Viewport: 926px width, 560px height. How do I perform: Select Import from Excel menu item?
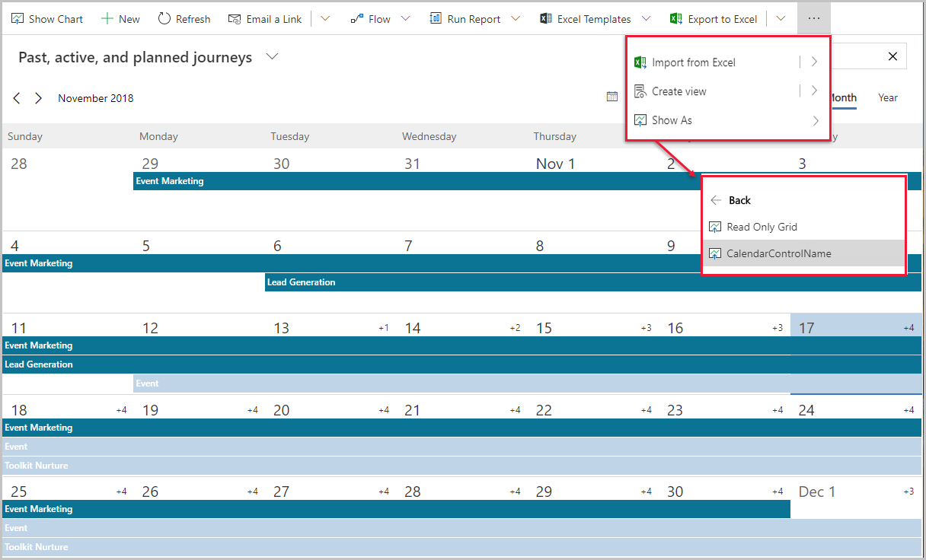click(x=728, y=62)
